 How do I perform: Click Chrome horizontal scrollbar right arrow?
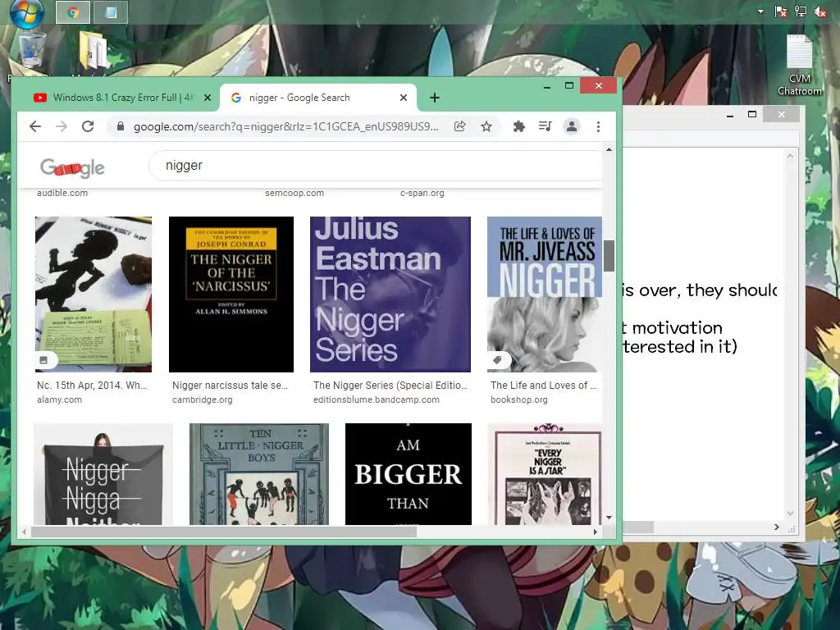click(x=595, y=532)
